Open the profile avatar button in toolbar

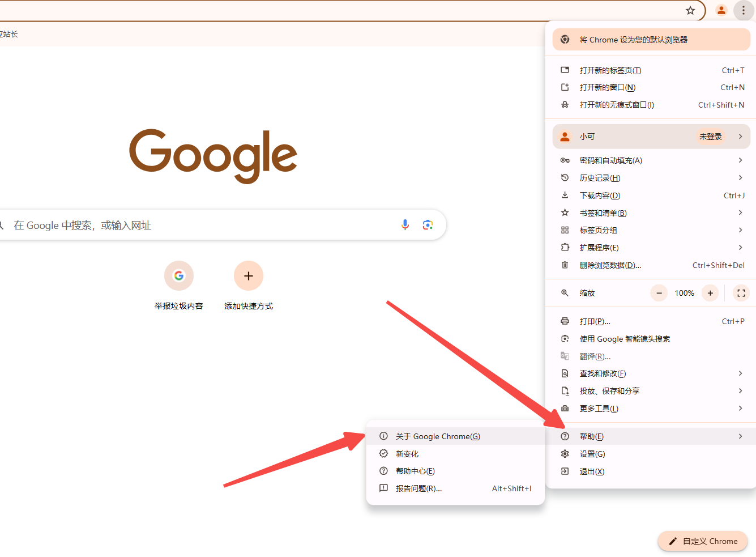click(x=721, y=10)
